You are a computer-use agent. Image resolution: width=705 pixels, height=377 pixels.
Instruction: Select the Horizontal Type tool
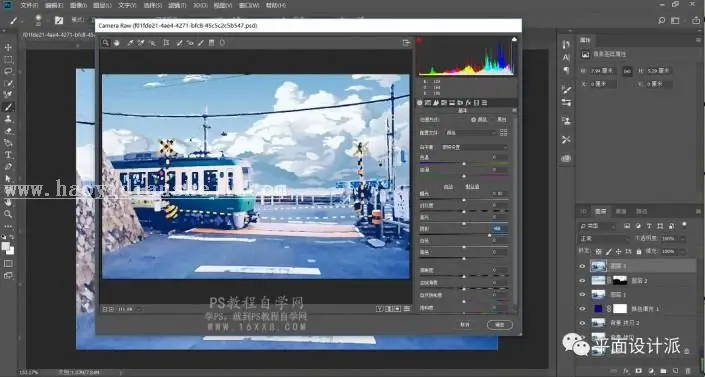[8, 155]
